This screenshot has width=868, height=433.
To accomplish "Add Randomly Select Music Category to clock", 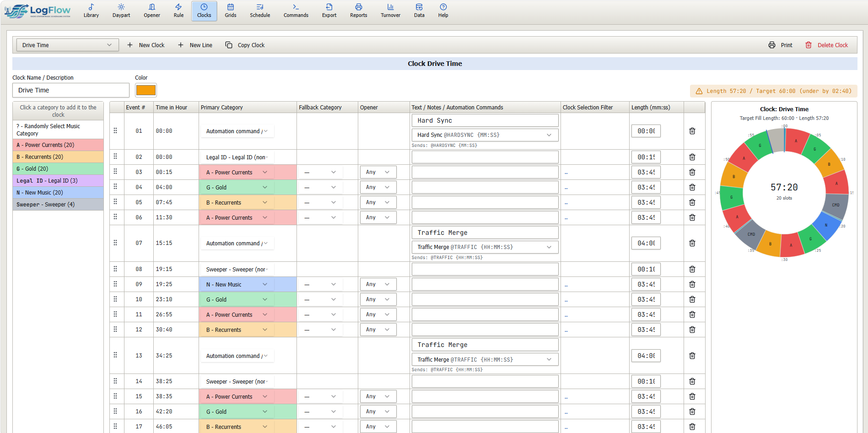I will pyautogui.click(x=58, y=130).
